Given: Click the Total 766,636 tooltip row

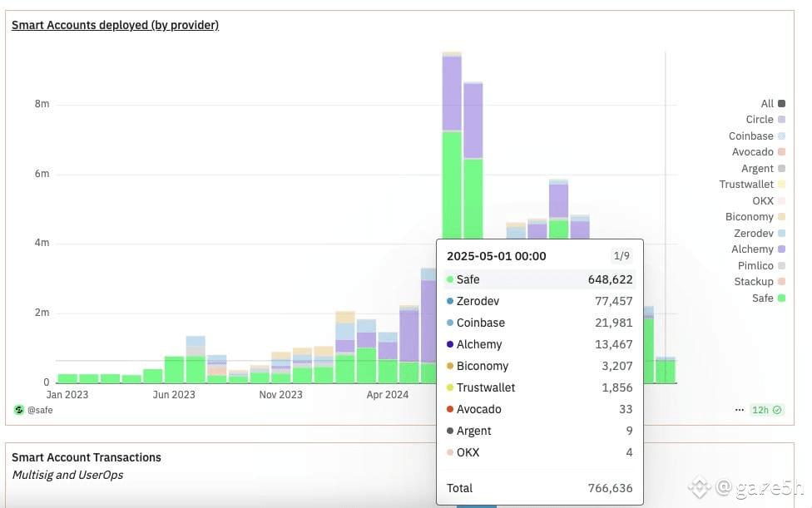Looking at the screenshot, I should click(540, 488).
